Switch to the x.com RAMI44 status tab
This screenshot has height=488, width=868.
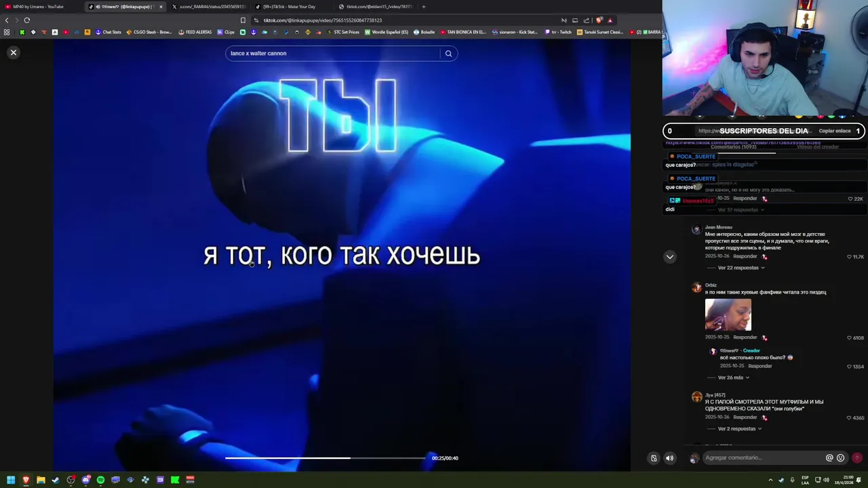coord(208,7)
